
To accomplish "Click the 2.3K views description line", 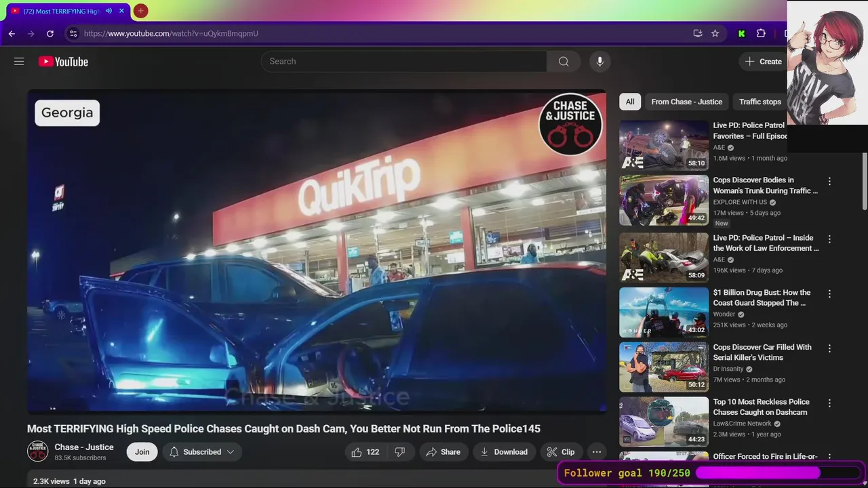I will point(69,481).
